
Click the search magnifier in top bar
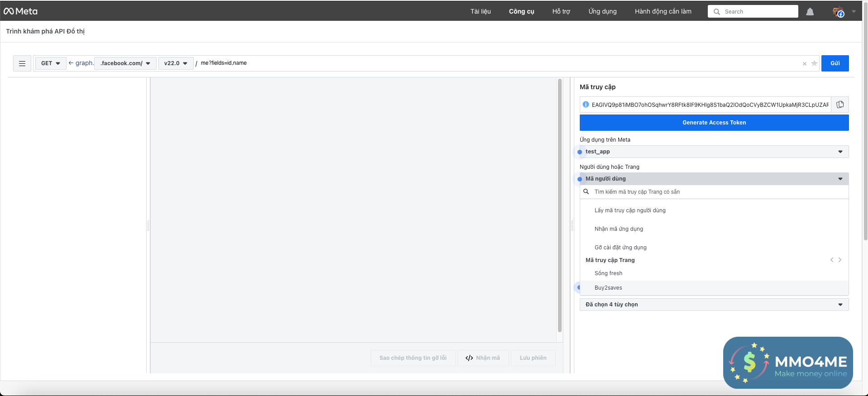click(717, 12)
